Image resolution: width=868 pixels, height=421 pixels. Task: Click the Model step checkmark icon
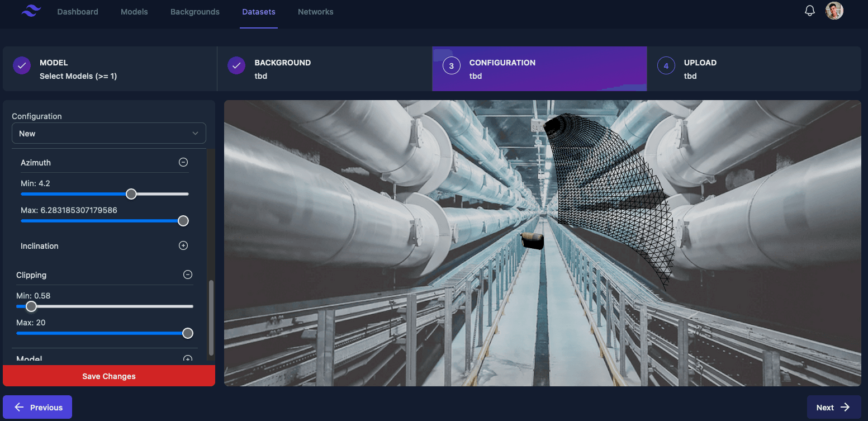22,65
